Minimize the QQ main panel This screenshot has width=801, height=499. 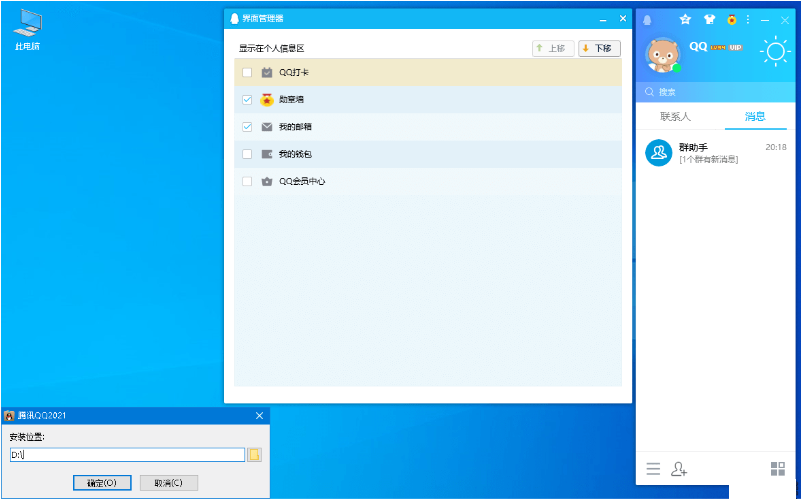pos(765,20)
